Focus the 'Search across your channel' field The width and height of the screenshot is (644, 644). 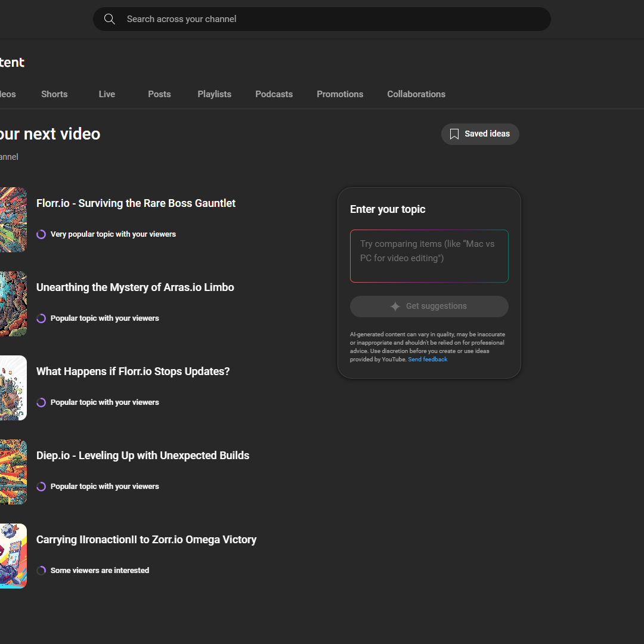pos(322,19)
